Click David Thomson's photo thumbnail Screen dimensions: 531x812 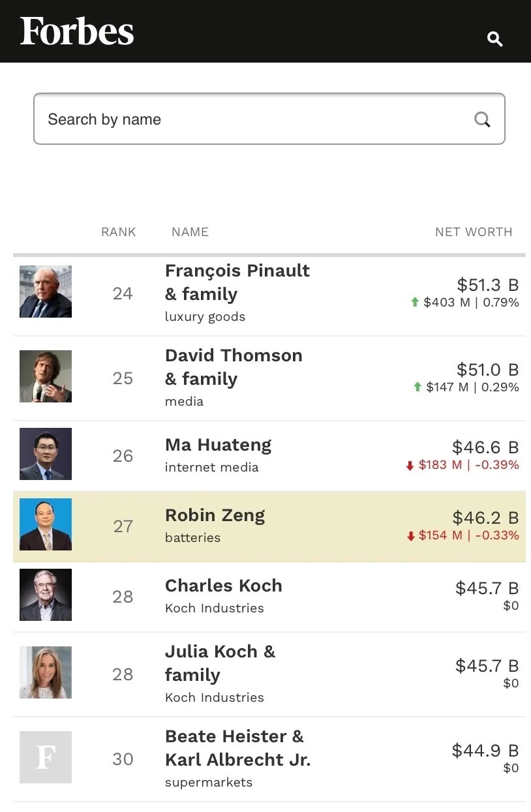pos(46,376)
